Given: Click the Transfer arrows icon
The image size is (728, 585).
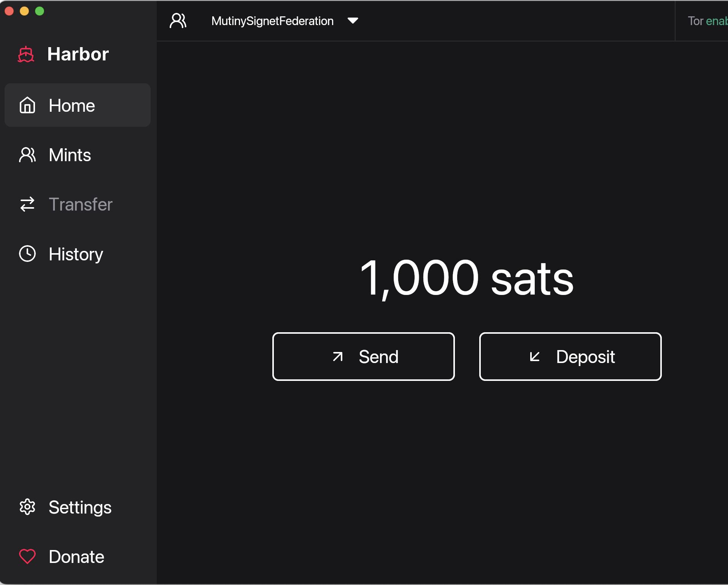Looking at the screenshot, I should 27,205.
